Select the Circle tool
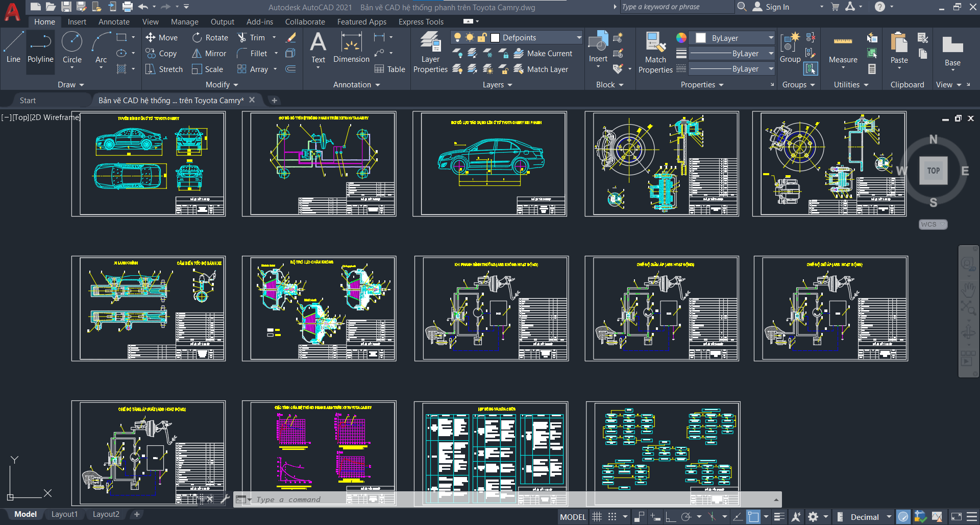This screenshot has height=525, width=980. (72, 47)
